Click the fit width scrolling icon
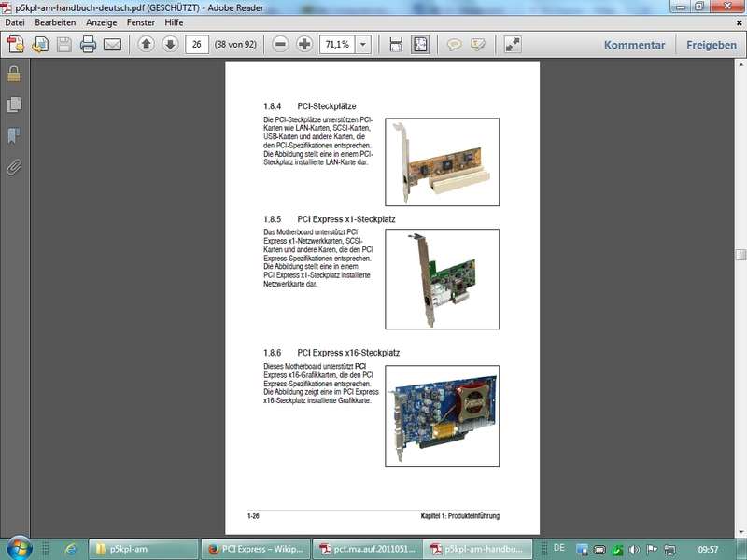Image resolution: width=747 pixels, height=560 pixels. tap(396, 44)
